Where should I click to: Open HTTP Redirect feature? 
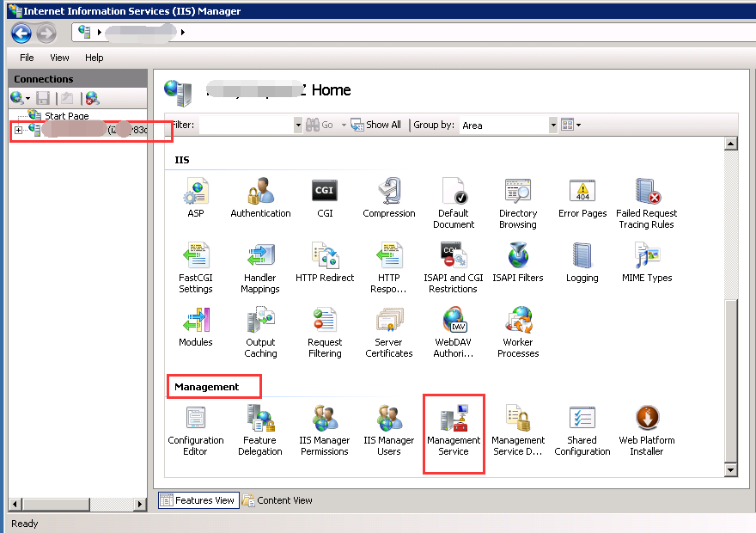click(x=325, y=262)
